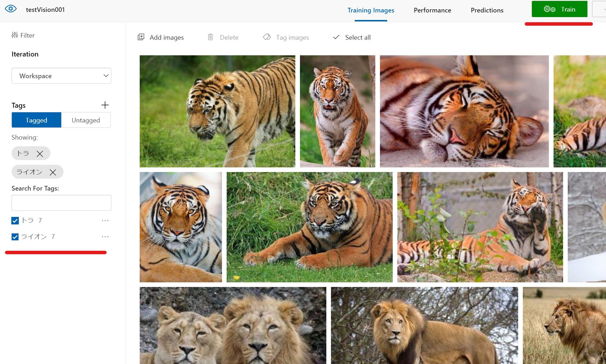
Task: Open more options for トラ tag
Action: click(x=105, y=221)
